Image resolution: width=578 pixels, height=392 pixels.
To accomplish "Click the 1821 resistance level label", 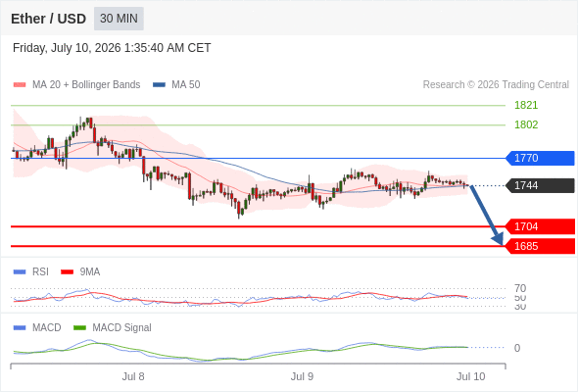I will pyautogui.click(x=526, y=105).
